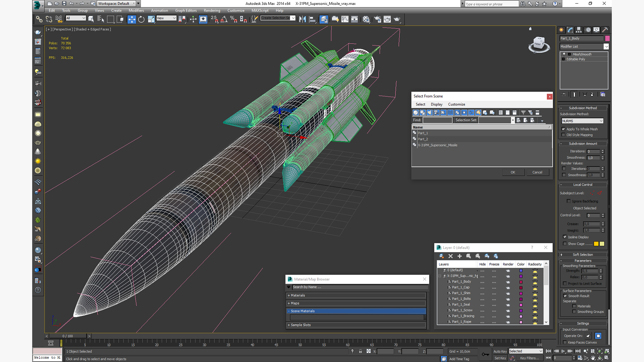Toggle Isoline Display checkbox
This screenshot has width=644, height=362.
565,237
